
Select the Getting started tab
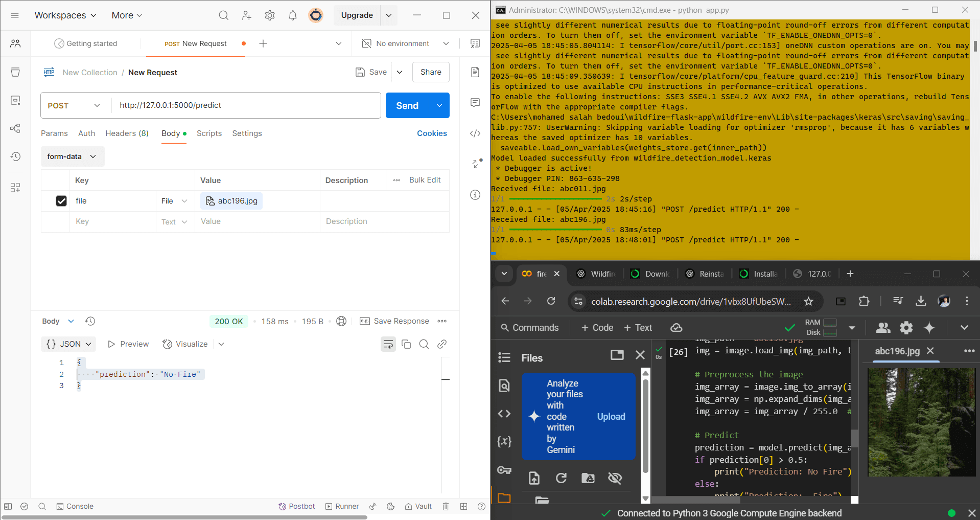coord(86,43)
